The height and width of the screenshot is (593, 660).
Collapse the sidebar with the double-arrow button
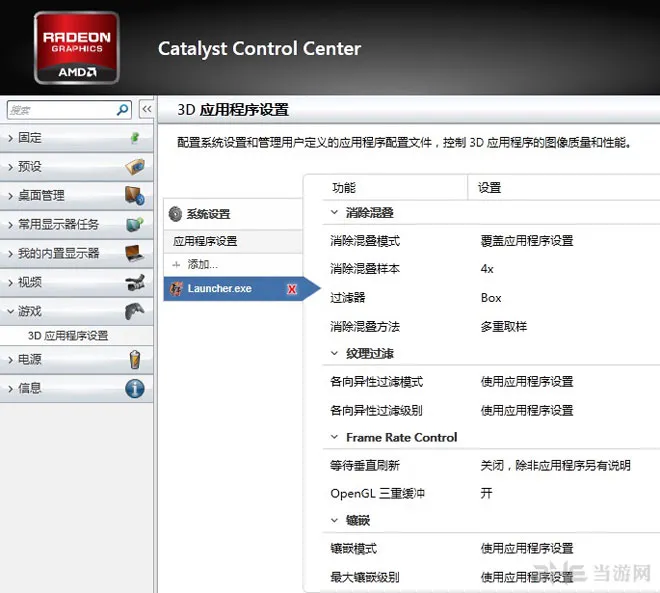[146, 109]
